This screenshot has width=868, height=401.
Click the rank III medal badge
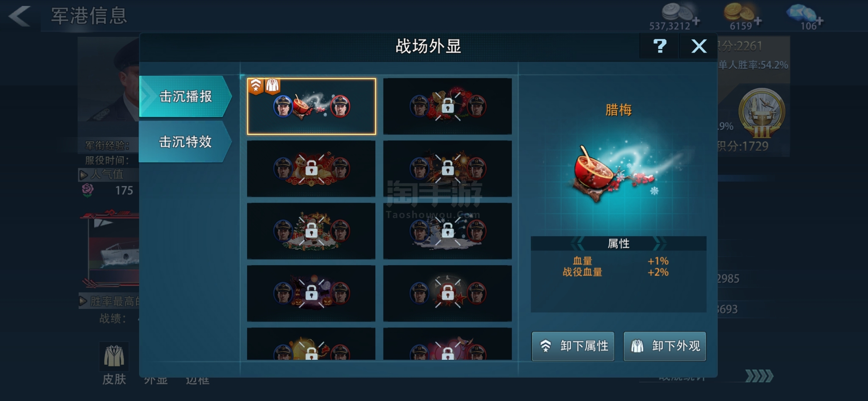pyautogui.click(x=762, y=113)
